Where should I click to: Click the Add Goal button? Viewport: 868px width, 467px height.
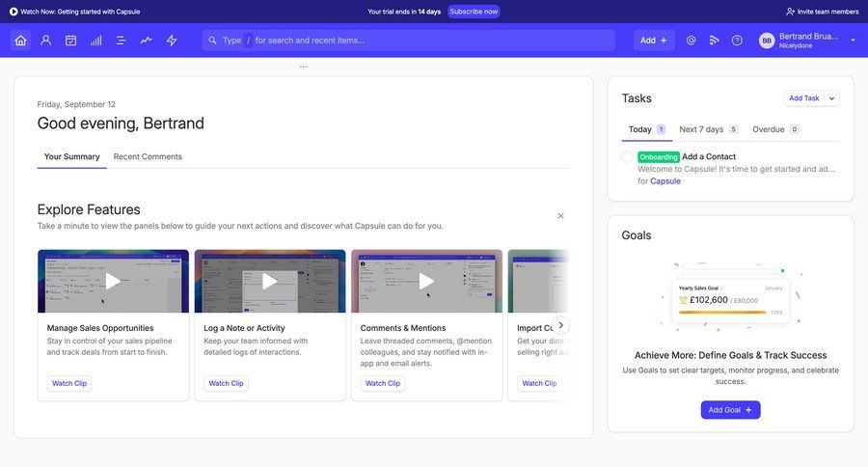730,410
